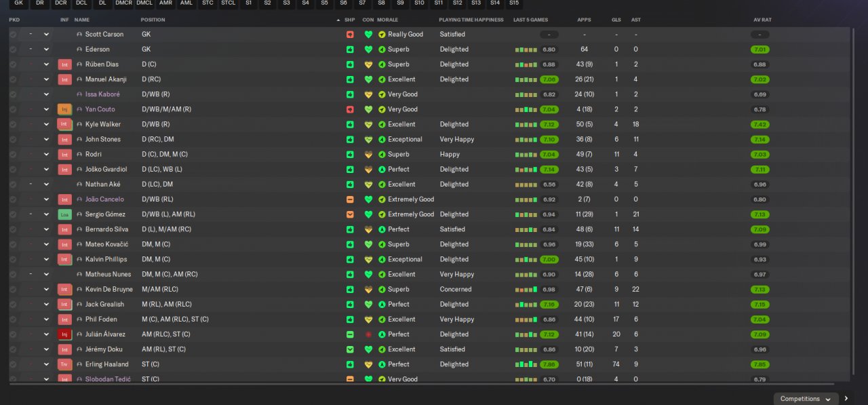Click Erling Haaland's 7.85 average rating badge
This screenshot has width=868, height=405.
760,364
